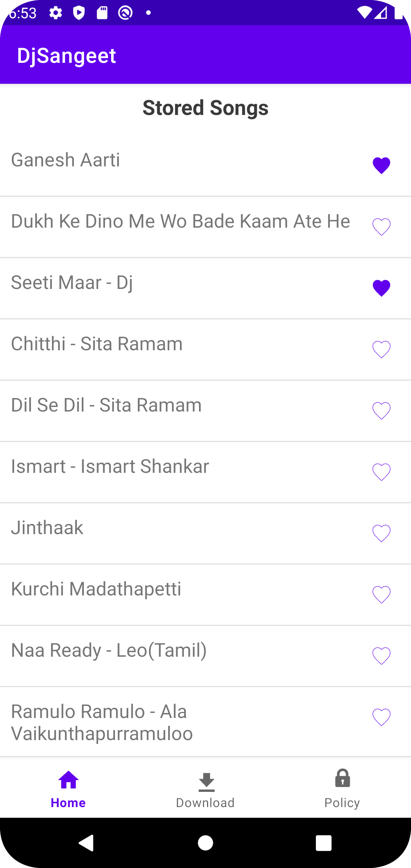This screenshot has width=411, height=868.
Task: Unfavorite the Ganesh Aarti song
Action: pos(381,166)
